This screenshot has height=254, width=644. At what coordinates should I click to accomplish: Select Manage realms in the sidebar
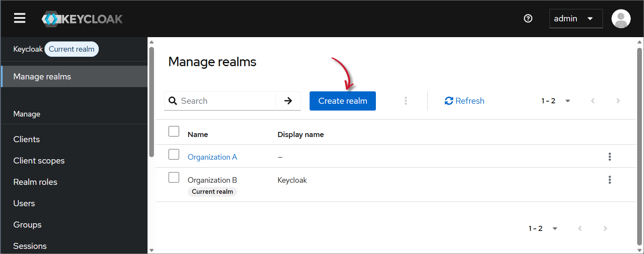click(x=74, y=76)
